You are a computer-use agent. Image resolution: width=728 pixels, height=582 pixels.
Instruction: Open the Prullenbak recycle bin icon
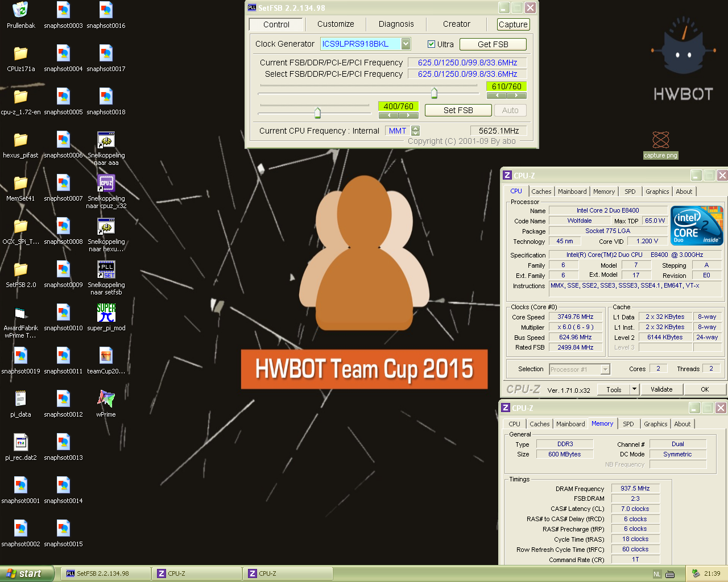20,15
